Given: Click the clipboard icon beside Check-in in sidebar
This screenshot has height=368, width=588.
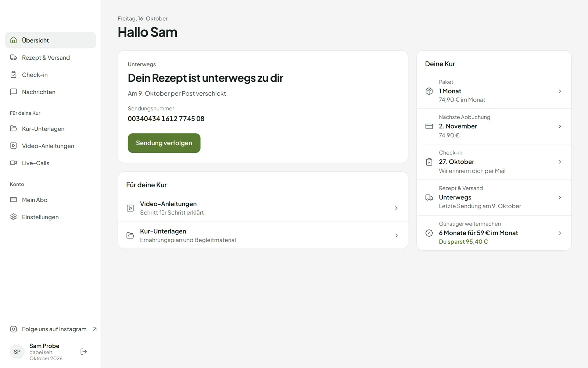Looking at the screenshot, I should point(14,75).
